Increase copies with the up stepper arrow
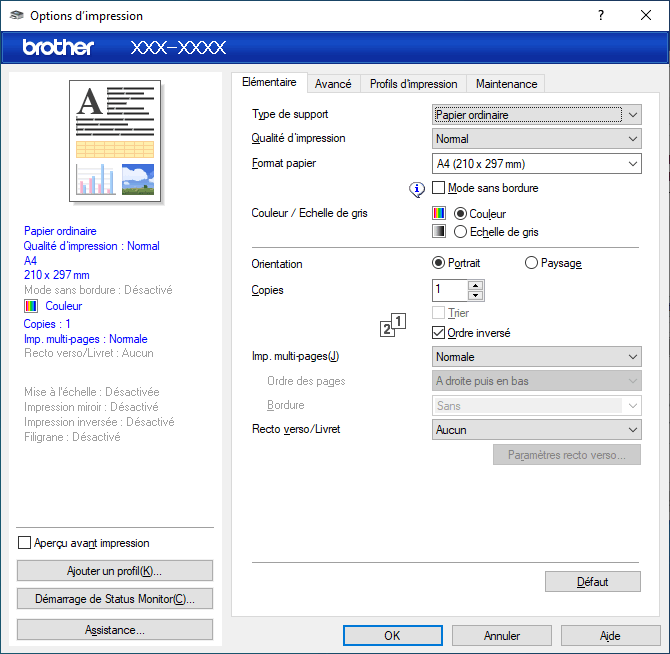Viewport: 670px width, 654px height. [476, 285]
